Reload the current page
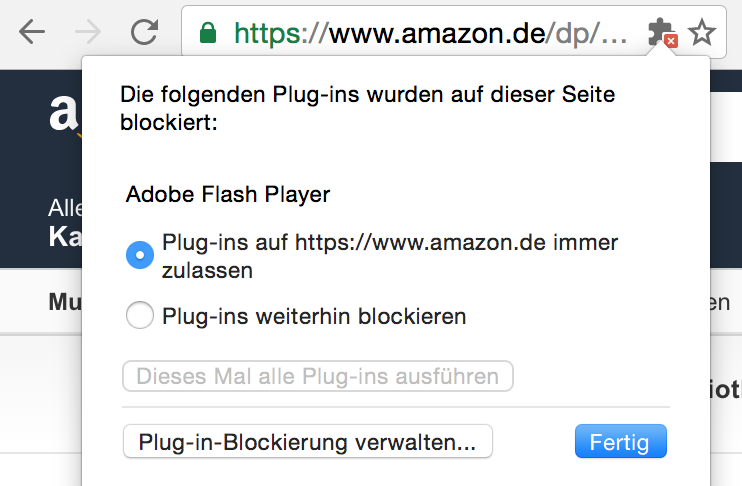742x486 pixels. [x=145, y=33]
